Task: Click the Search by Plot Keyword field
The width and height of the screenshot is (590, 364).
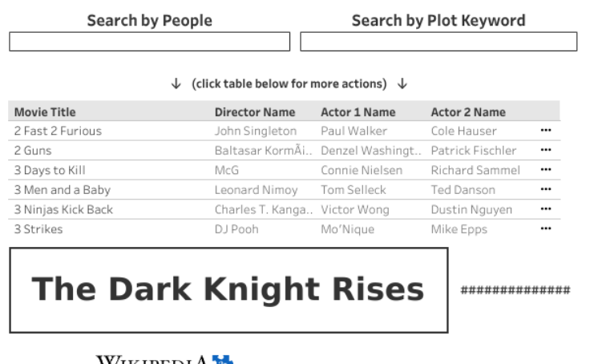Action: 438,42
